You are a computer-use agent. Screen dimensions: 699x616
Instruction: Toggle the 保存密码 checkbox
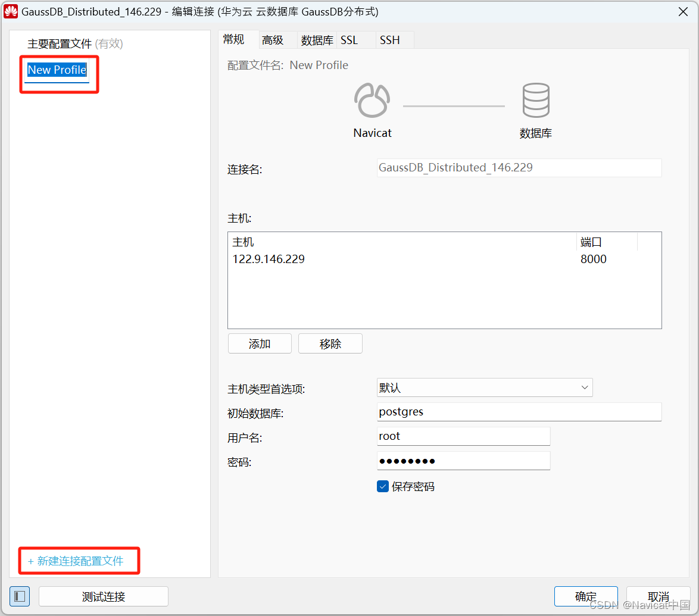(383, 486)
